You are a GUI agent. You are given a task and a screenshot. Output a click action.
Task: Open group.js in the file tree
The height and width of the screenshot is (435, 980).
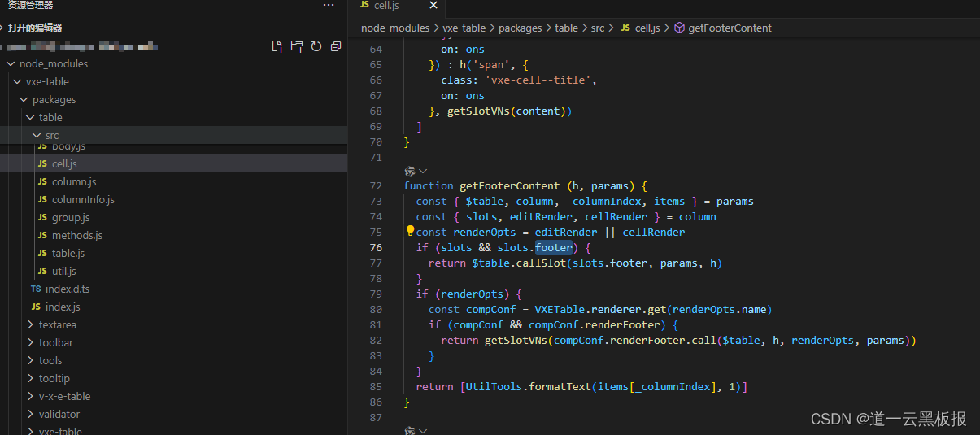pyautogui.click(x=71, y=217)
